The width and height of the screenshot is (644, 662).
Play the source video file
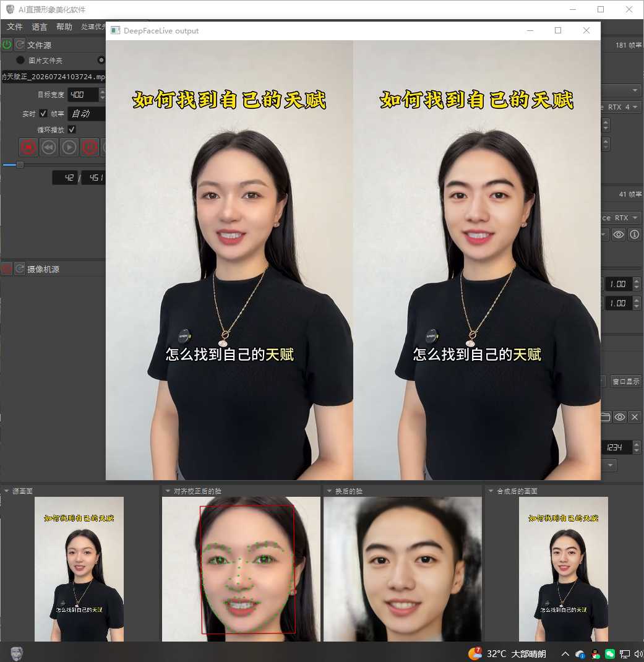pyautogui.click(x=69, y=147)
